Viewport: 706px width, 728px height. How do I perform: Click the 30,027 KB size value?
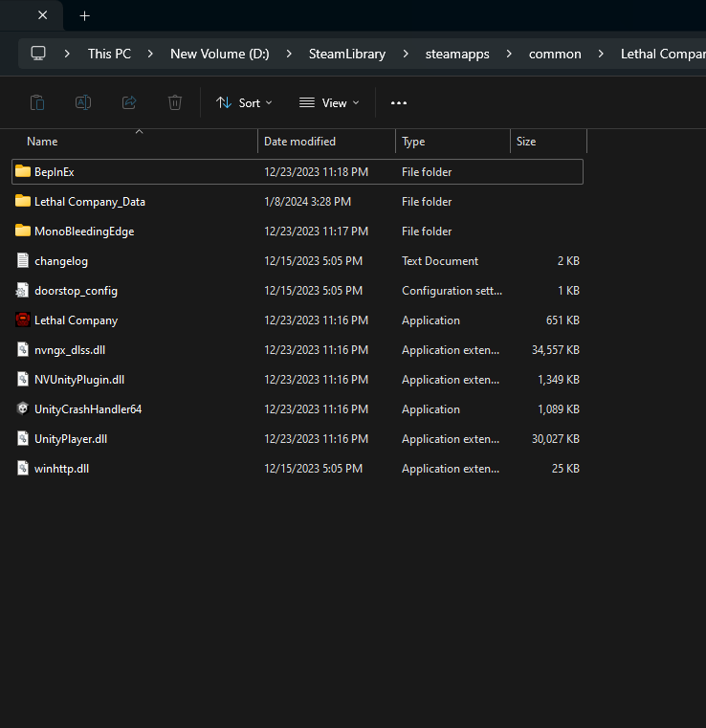pos(555,439)
